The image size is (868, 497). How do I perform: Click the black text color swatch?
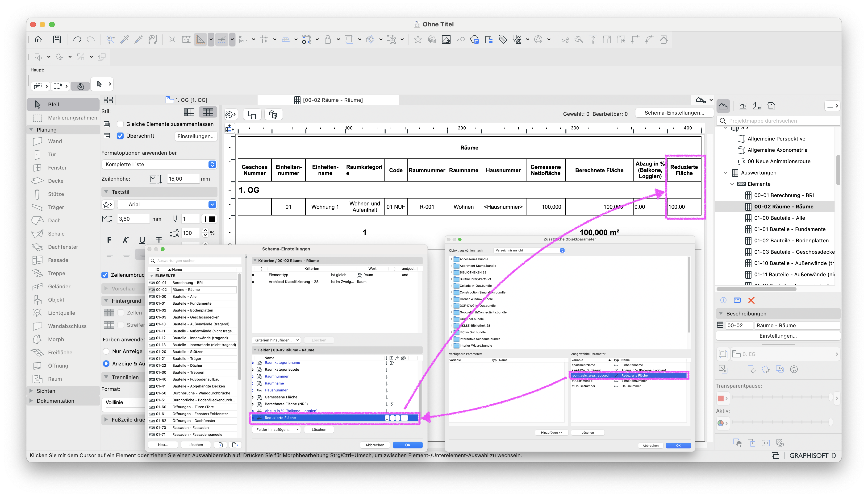(x=212, y=219)
